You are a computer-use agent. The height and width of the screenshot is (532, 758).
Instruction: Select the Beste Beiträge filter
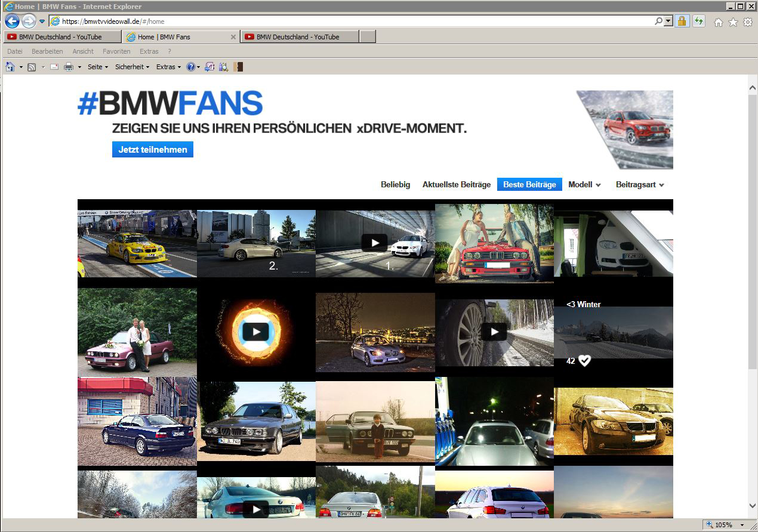pyautogui.click(x=529, y=185)
